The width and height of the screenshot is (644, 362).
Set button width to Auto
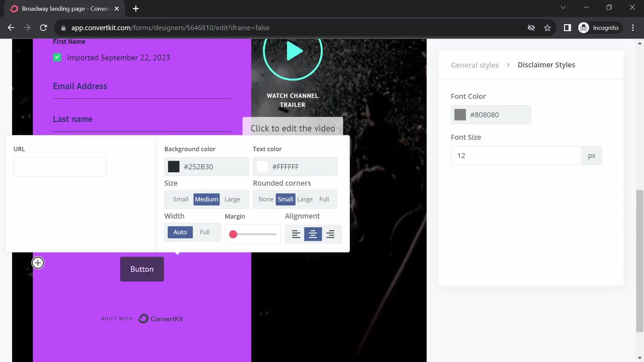[180, 232]
